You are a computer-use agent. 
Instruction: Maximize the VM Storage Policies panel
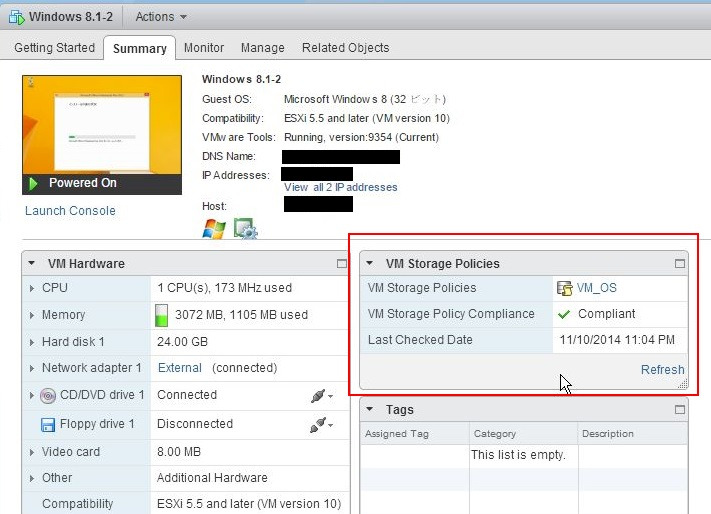680,264
